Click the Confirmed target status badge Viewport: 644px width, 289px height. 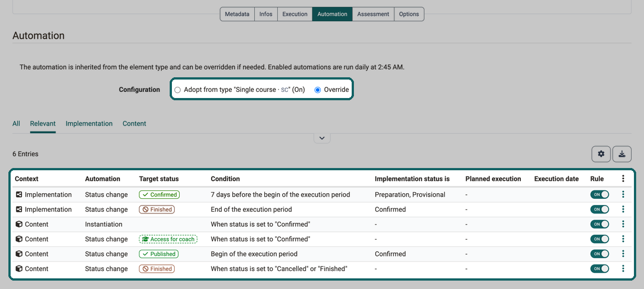[160, 194]
